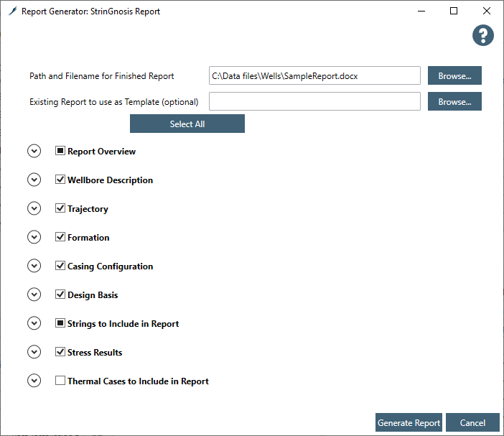Expand Strings to Include in Report
Screen dimensions: 504x436
click(x=34, y=324)
